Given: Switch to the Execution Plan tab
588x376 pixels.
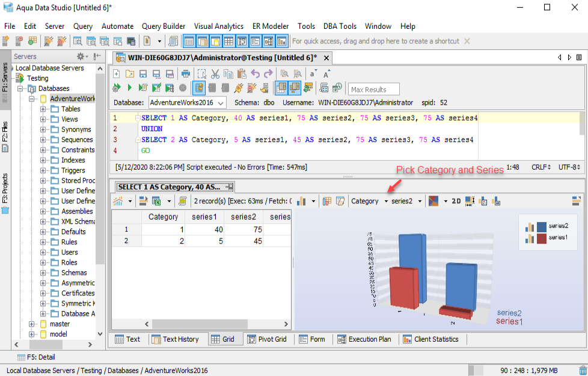Looking at the screenshot, I should pos(364,339).
